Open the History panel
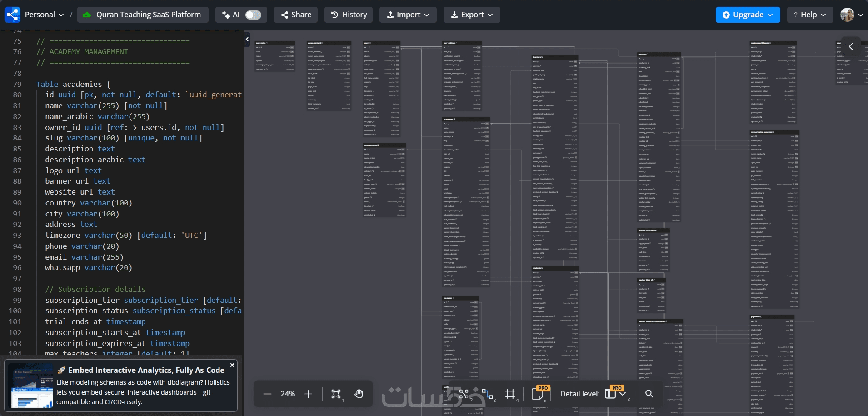868x416 pixels. coord(349,15)
